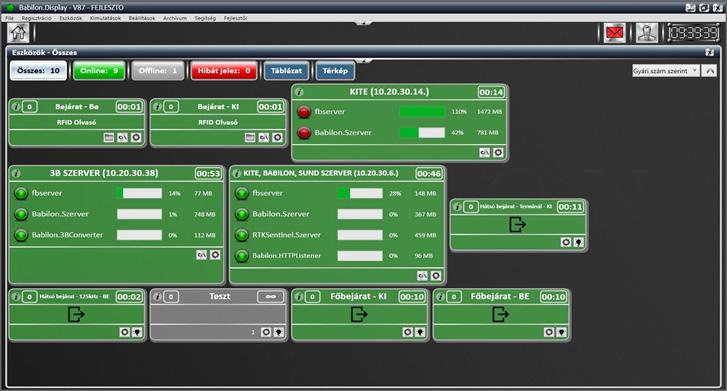Open the user profile icon
Viewport: 727px width, 391px height.
647,33
